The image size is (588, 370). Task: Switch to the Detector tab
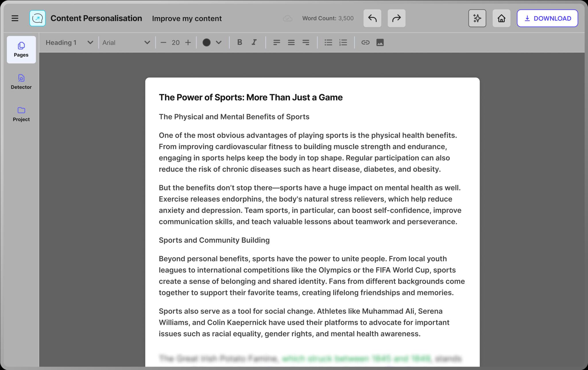[21, 82]
